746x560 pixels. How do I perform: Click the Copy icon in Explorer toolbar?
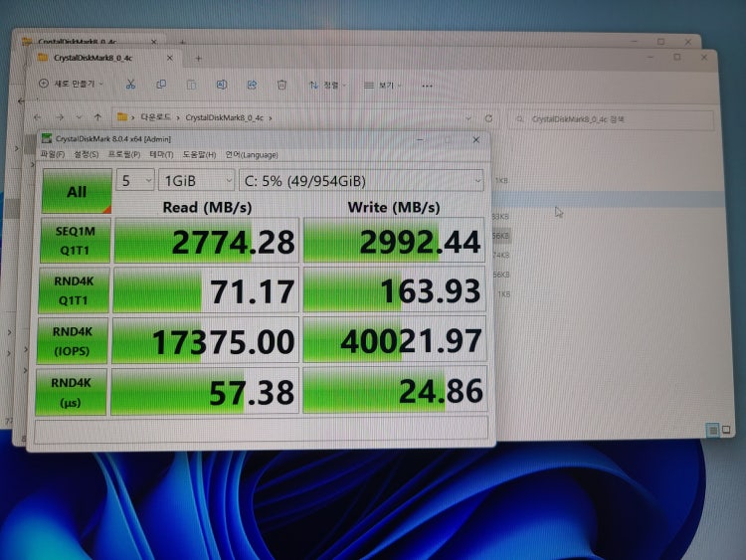tap(161, 85)
